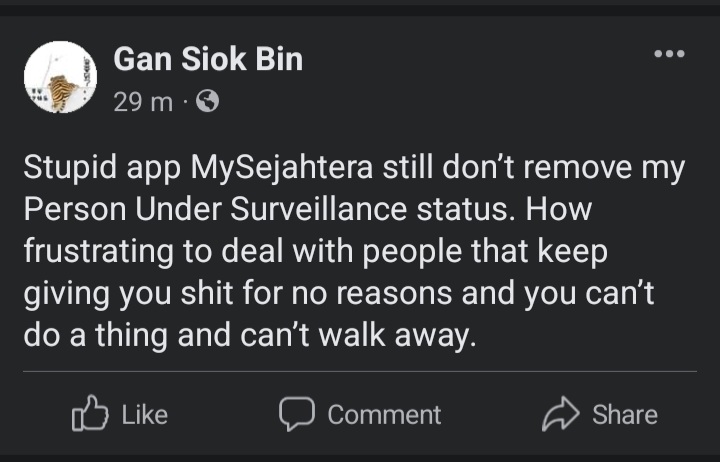
Task: Click the Share arrow icon
Action: (559, 414)
